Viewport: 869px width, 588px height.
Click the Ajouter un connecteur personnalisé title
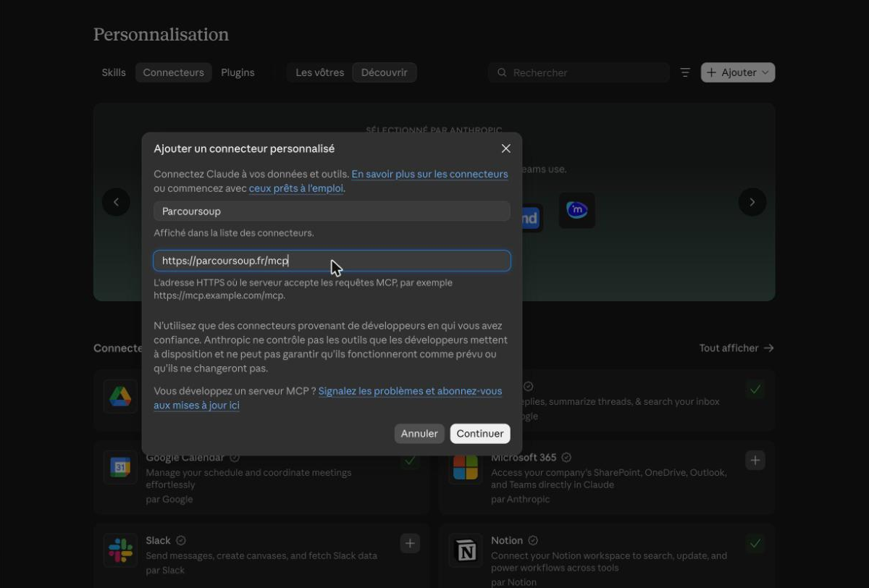click(x=244, y=148)
